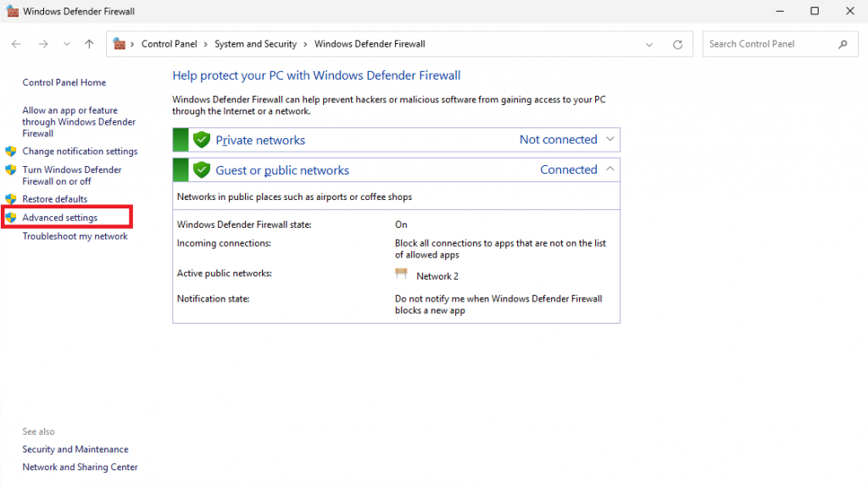Click 'Active public networks:' label

224,274
